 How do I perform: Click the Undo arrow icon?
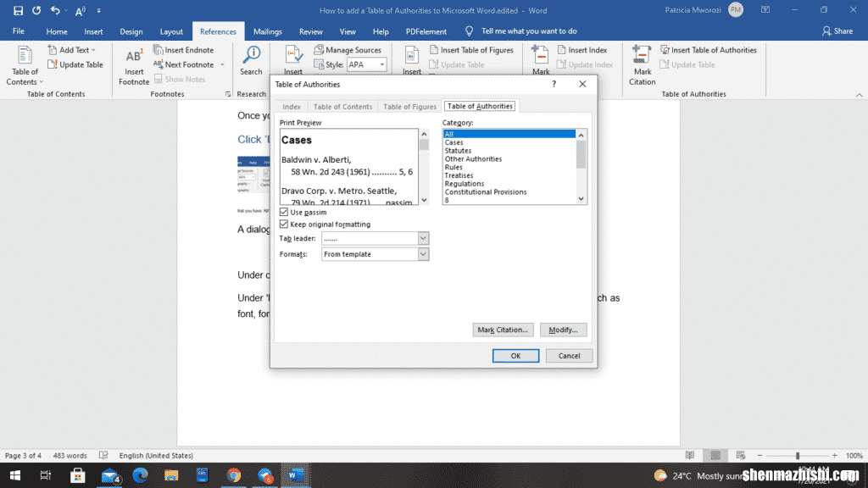[55, 10]
